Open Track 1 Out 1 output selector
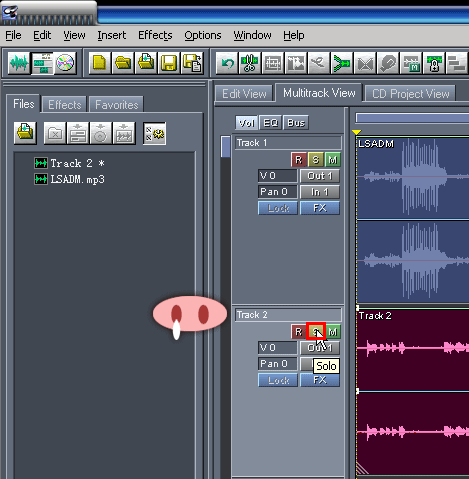 [x=320, y=176]
